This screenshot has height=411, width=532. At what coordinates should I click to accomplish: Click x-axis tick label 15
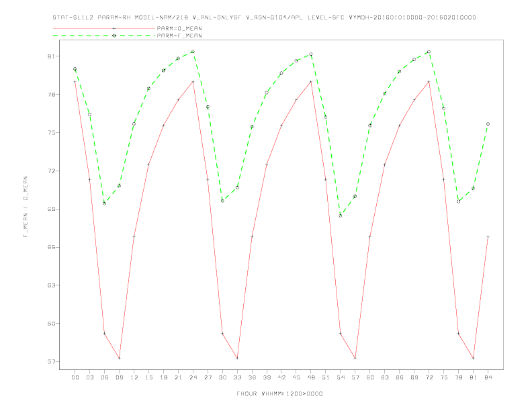pyautogui.click(x=149, y=377)
